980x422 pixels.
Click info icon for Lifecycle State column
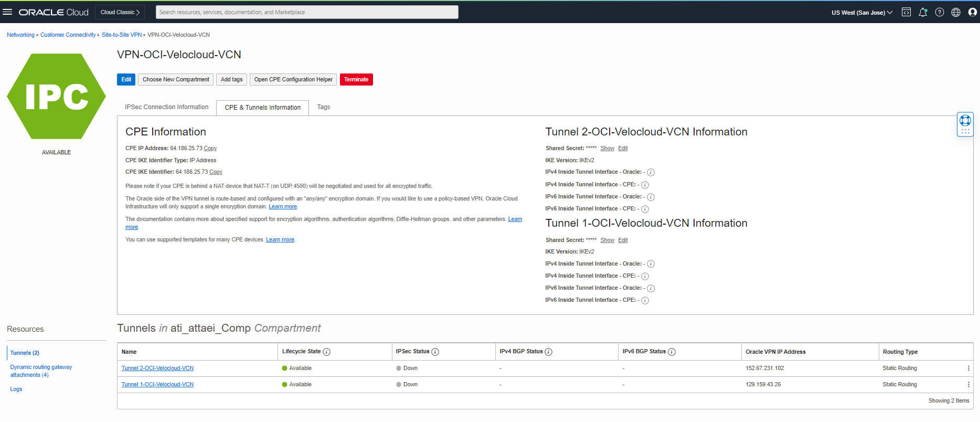(326, 352)
